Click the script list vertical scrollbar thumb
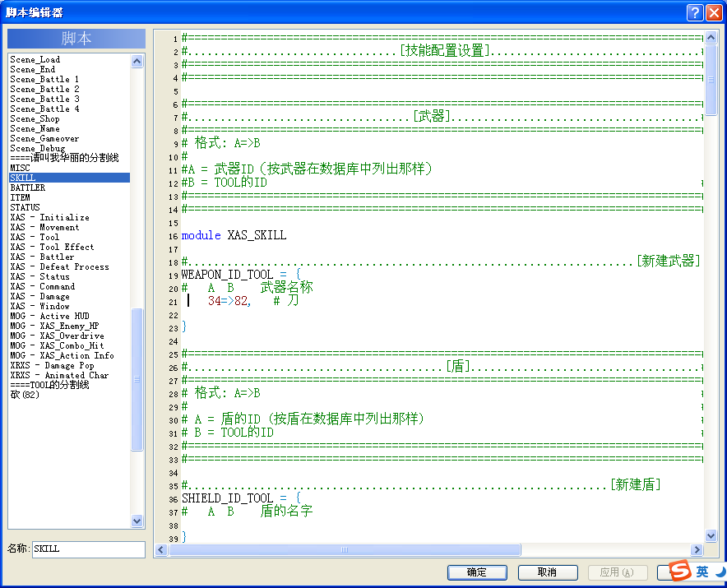This screenshot has height=588, width=727. pyautogui.click(x=137, y=379)
